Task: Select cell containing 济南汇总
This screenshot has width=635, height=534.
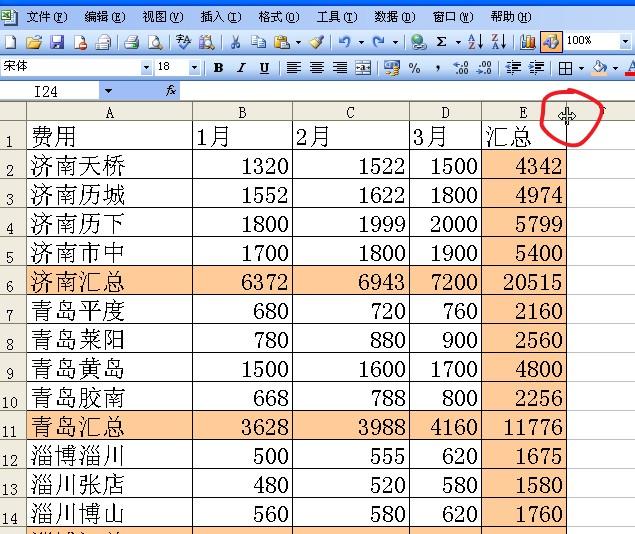Action: coord(109,281)
